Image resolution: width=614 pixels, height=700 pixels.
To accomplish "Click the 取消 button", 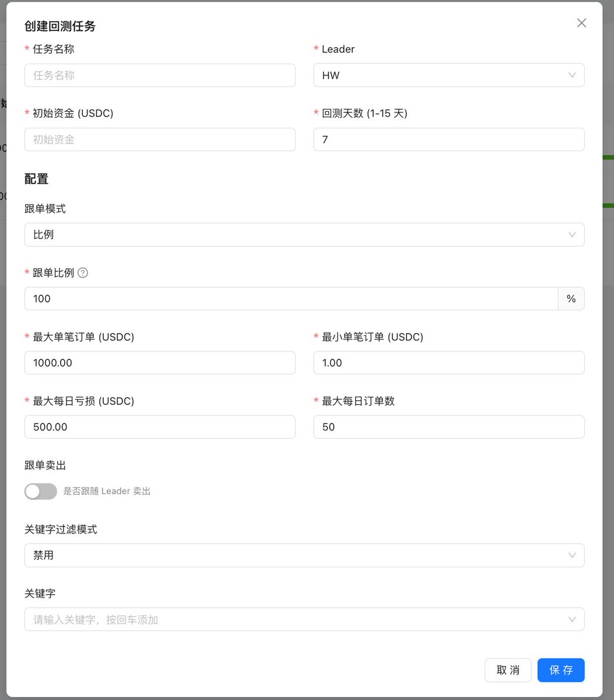I will coord(508,670).
